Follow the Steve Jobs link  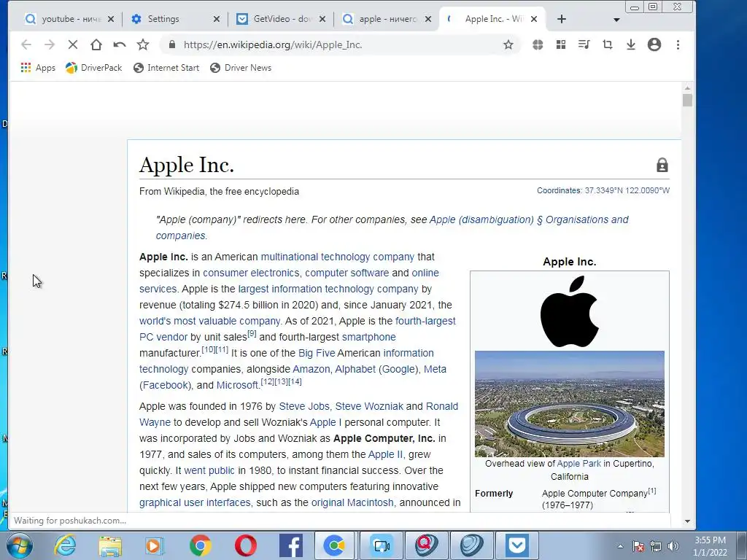coord(304,406)
